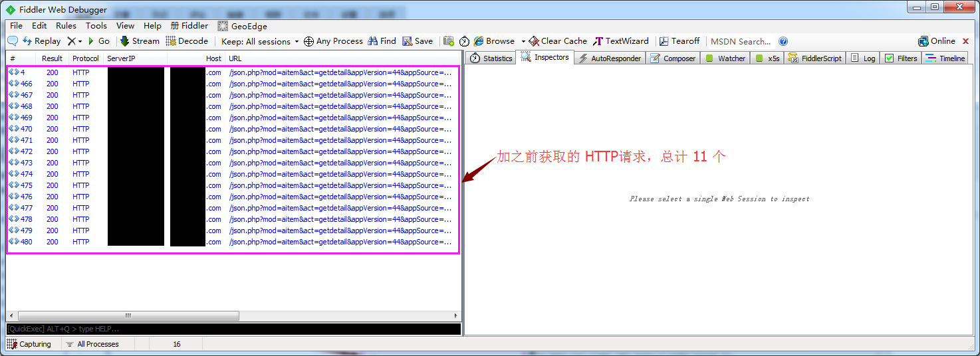The image size is (980, 356).
Task: Click the Remove sessions X icon
Action: coord(71,41)
